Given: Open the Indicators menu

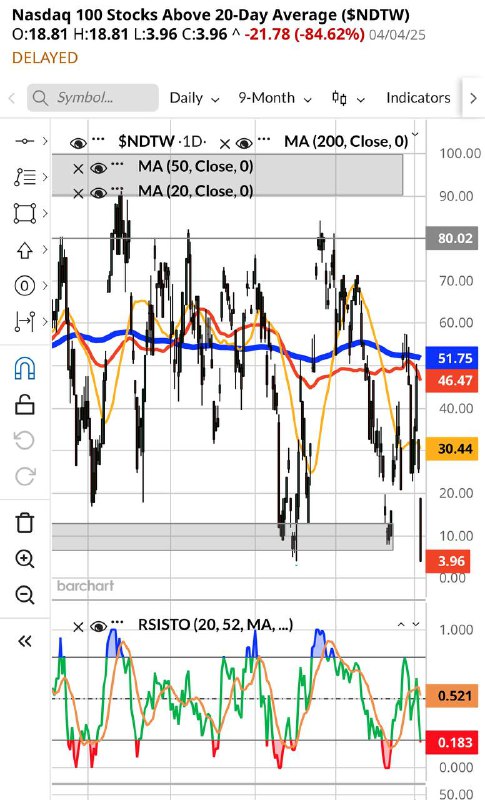Looking at the screenshot, I should point(418,98).
